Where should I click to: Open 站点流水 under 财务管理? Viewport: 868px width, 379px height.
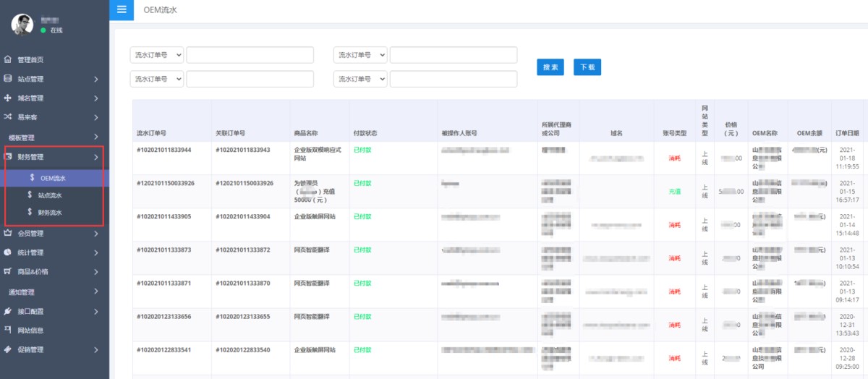click(x=50, y=195)
